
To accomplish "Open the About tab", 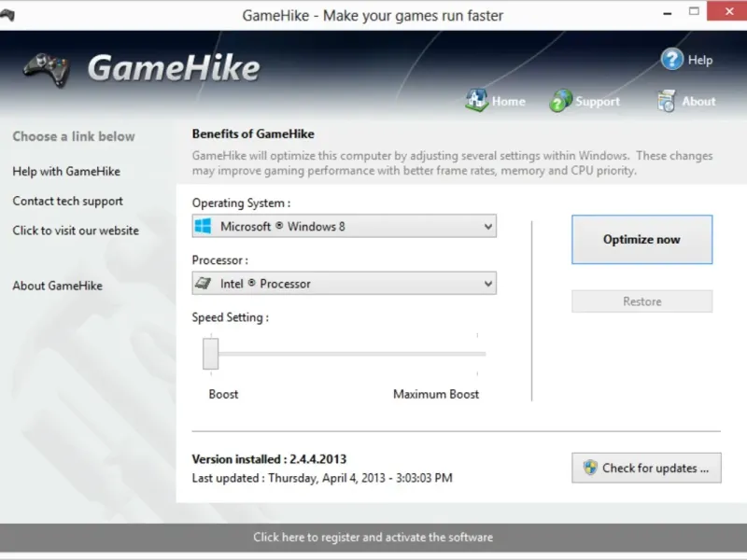I will coord(686,101).
